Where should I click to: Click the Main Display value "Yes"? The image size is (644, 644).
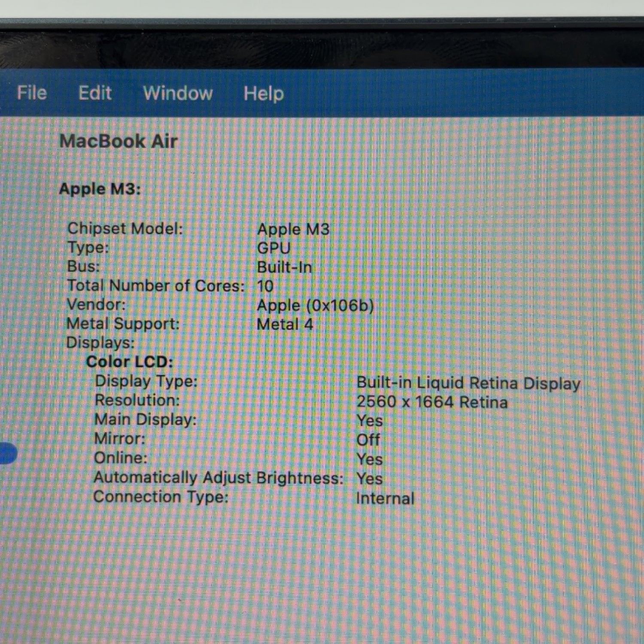coord(369,421)
